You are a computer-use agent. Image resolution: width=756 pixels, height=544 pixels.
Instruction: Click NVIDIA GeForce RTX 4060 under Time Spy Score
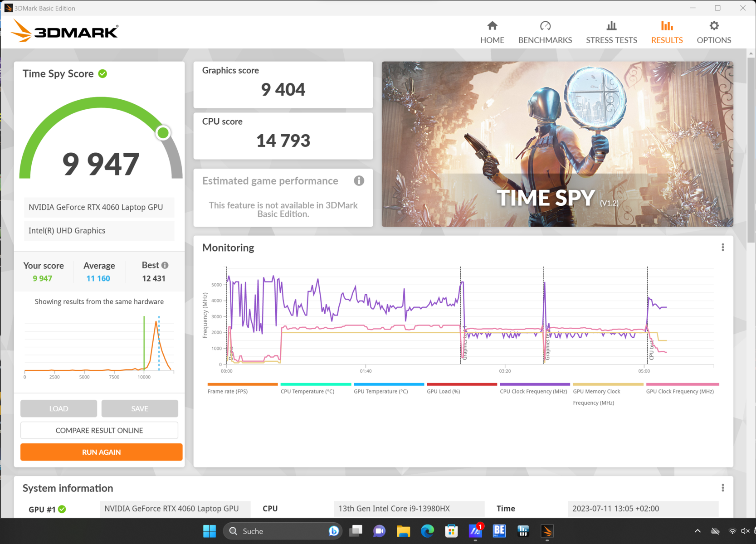point(99,207)
